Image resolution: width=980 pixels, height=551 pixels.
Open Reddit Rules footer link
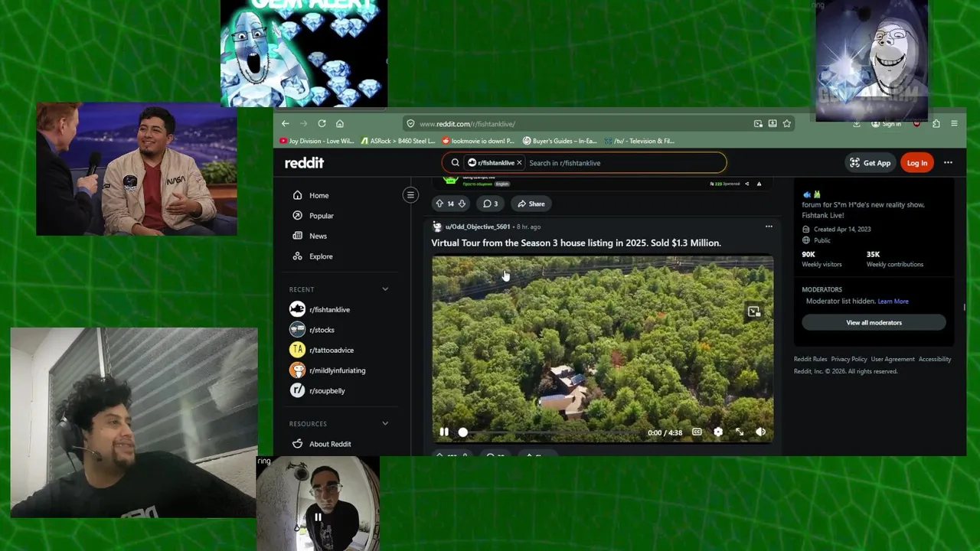click(810, 359)
